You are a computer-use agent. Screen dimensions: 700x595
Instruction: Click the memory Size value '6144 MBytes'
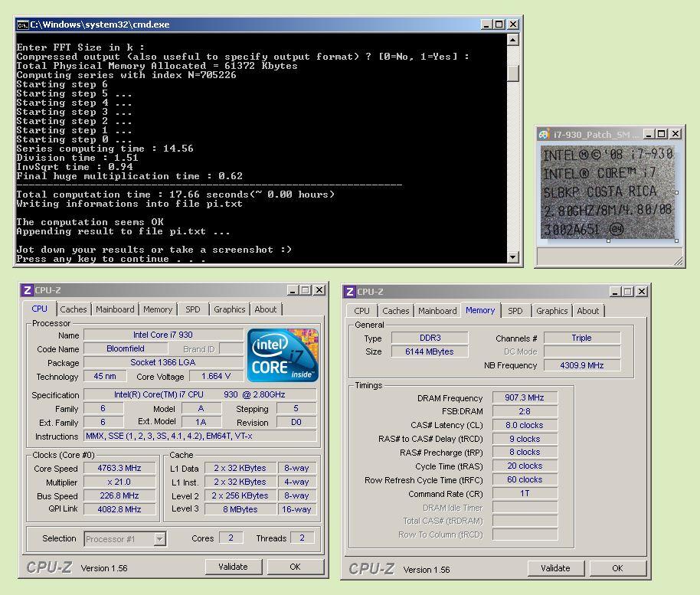430,351
